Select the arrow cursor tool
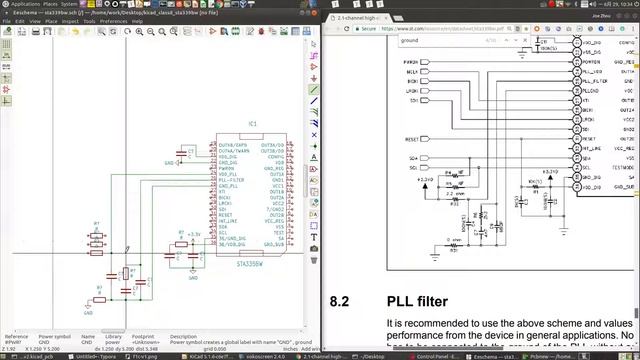 (x=313, y=44)
